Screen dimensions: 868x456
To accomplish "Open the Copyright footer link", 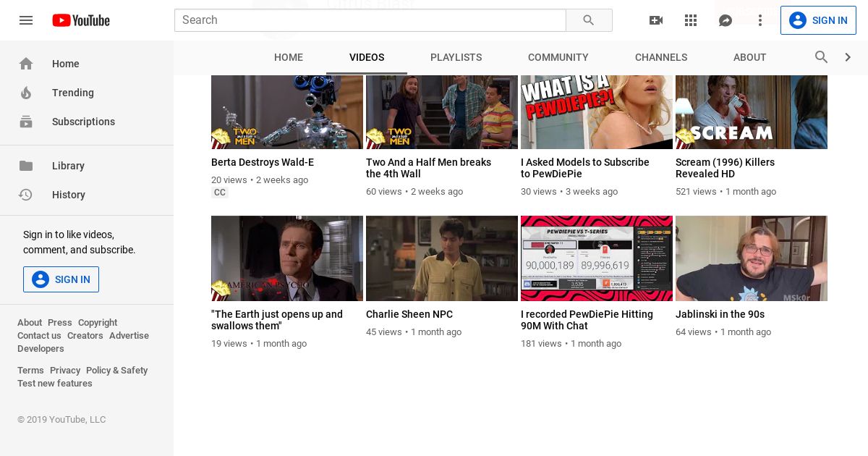I will tap(98, 323).
